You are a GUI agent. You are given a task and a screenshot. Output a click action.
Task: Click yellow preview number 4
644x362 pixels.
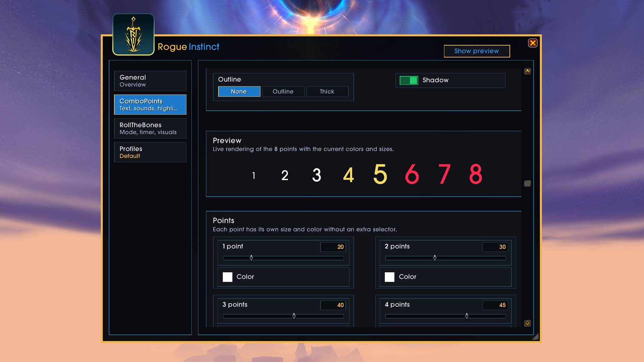pyautogui.click(x=349, y=175)
